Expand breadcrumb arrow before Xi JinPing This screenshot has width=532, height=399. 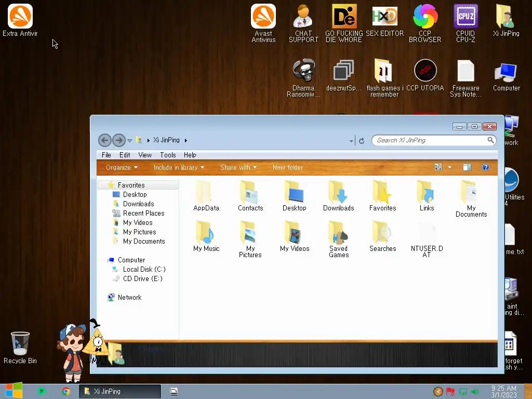point(148,140)
